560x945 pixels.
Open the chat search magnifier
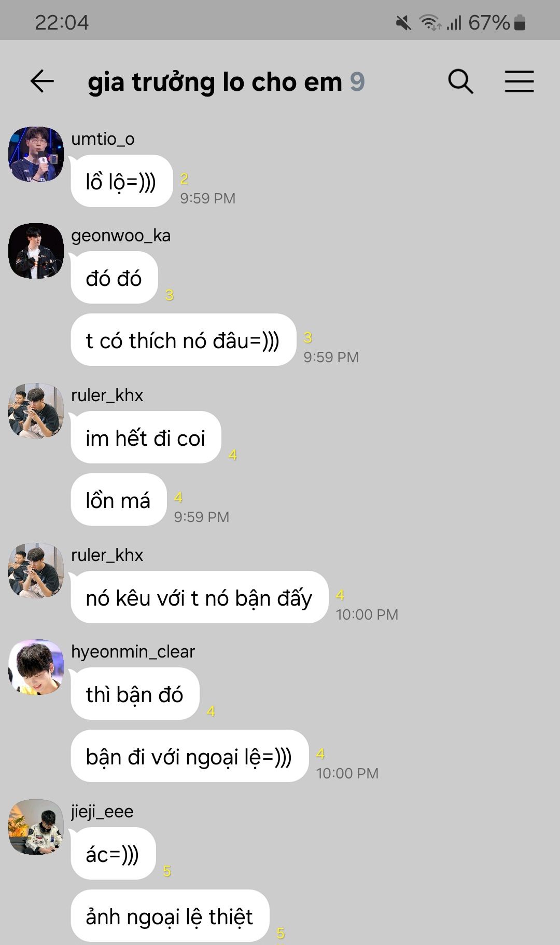coord(460,81)
